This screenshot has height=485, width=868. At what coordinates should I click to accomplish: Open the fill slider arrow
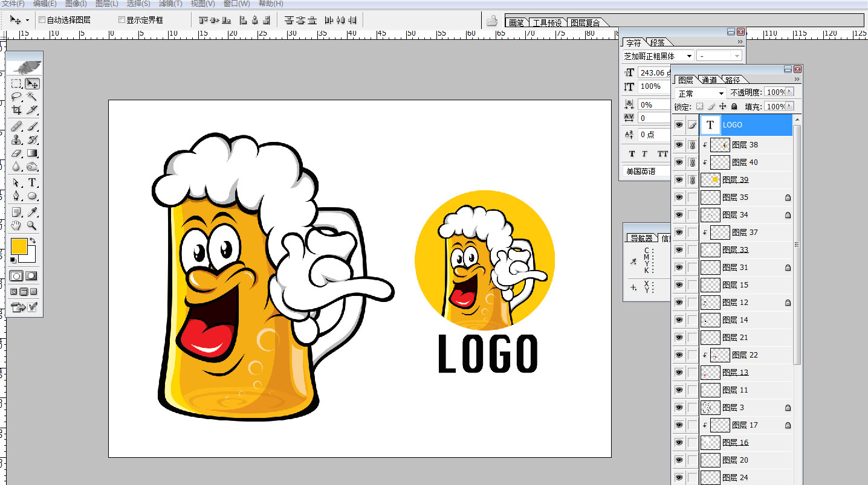point(789,106)
